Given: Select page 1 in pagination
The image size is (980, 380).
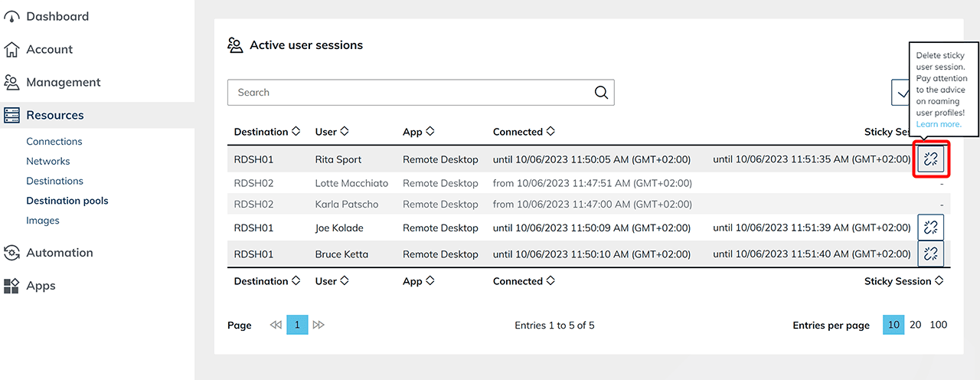Looking at the screenshot, I should (x=297, y=325).
